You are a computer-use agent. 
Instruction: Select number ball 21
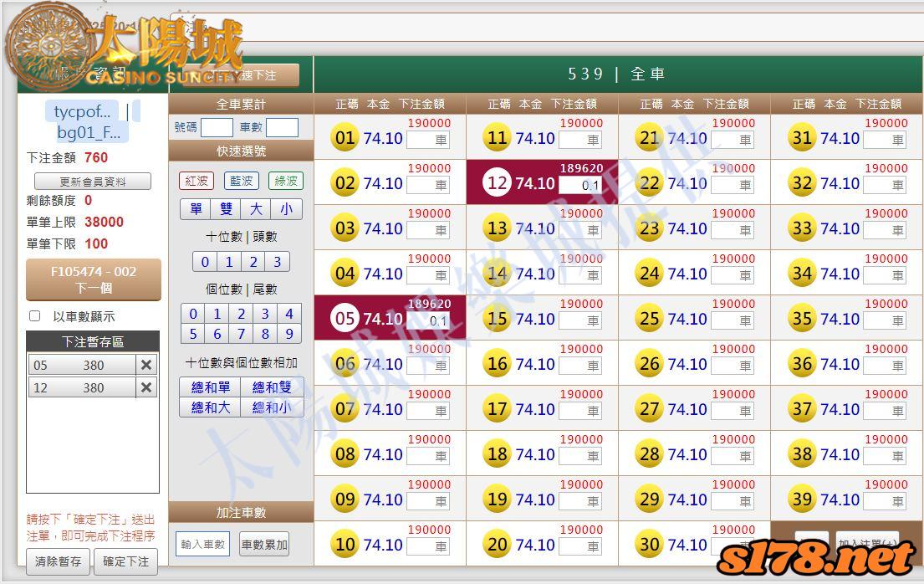tap(650, 137)
